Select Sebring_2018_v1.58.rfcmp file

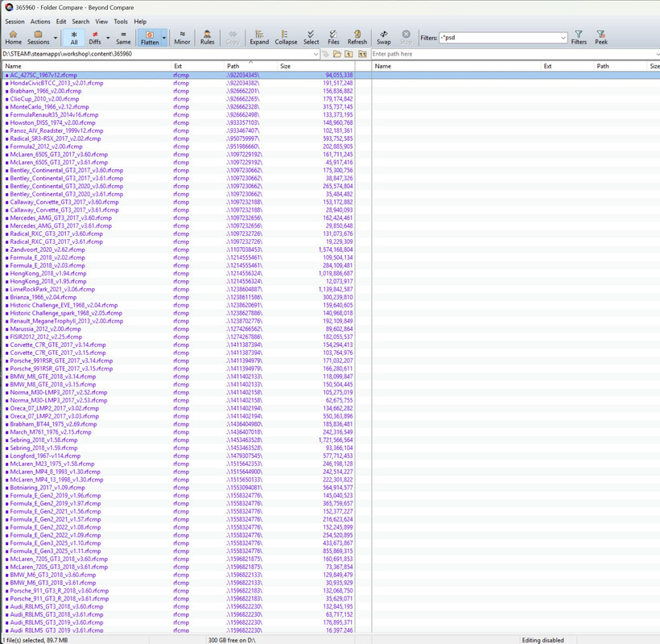coord(43,440)
